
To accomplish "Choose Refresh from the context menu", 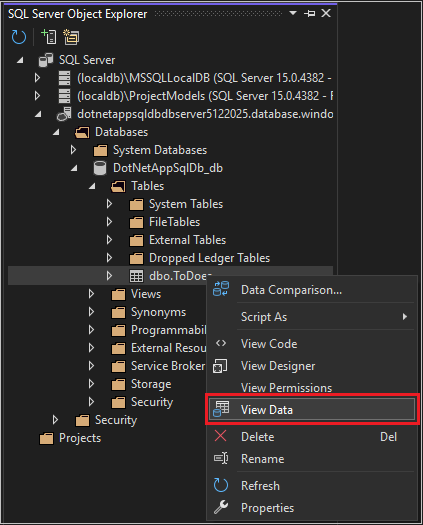I will point(312,486).
